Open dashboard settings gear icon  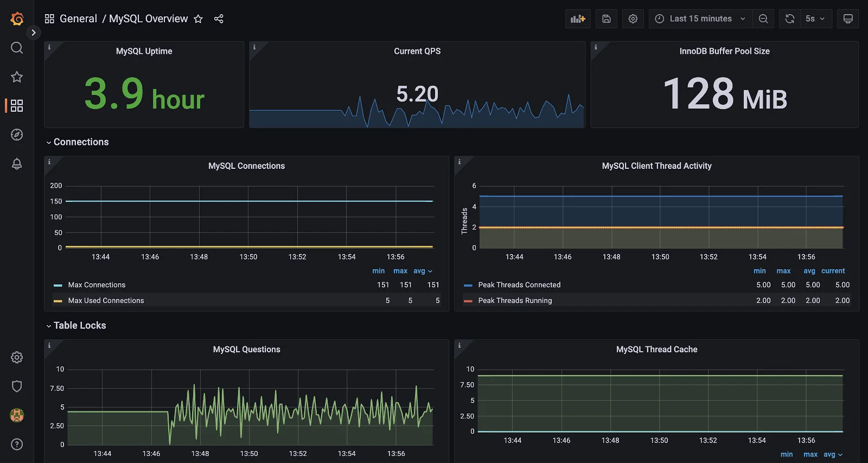(633, 19)
